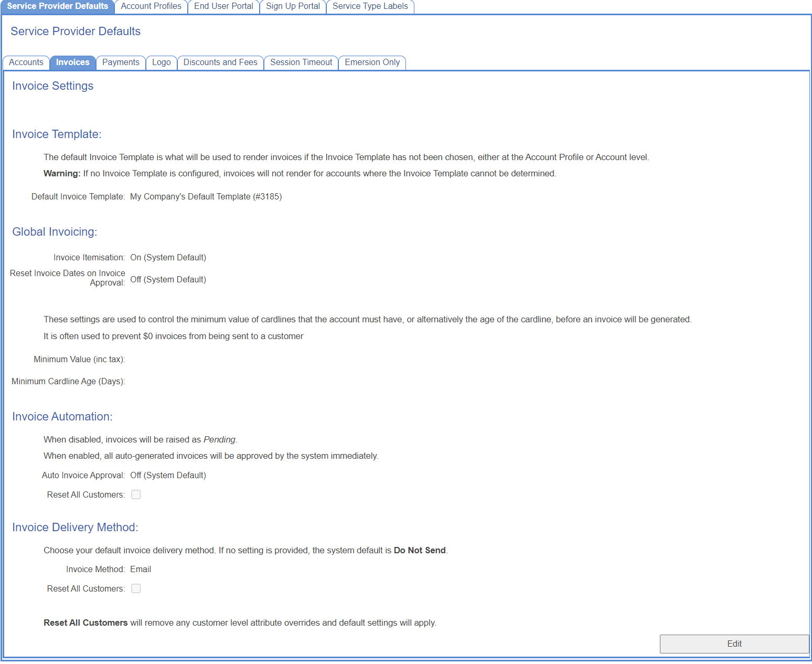The image size is (812, 664).
Task: Switch to the Emersion Only sub-tab
Action: coord(372,62)
